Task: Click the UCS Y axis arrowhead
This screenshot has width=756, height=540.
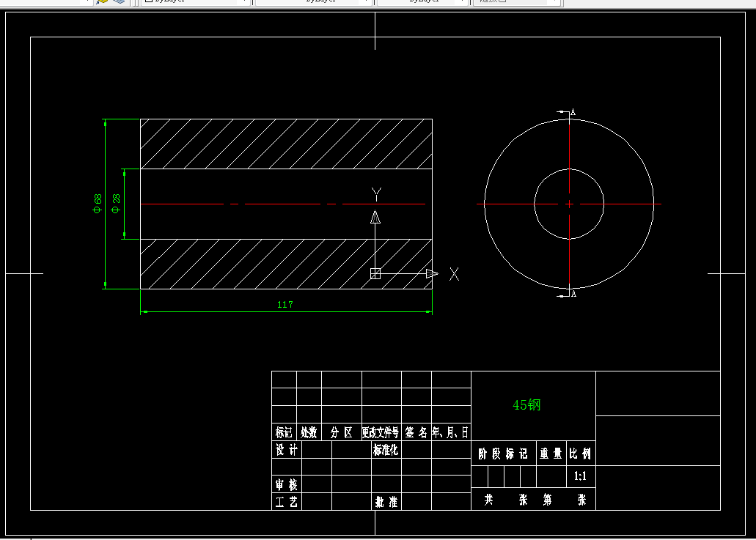Action: pos(375,217)
